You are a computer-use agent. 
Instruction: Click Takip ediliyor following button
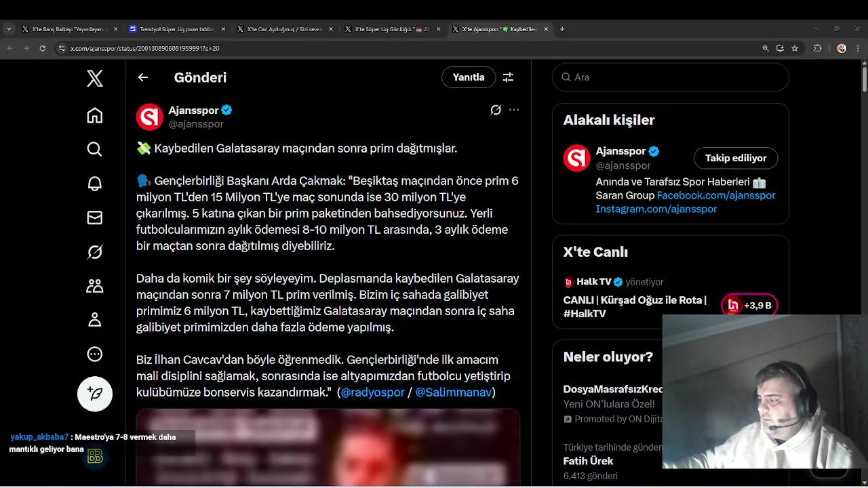[x=736, y=158]
